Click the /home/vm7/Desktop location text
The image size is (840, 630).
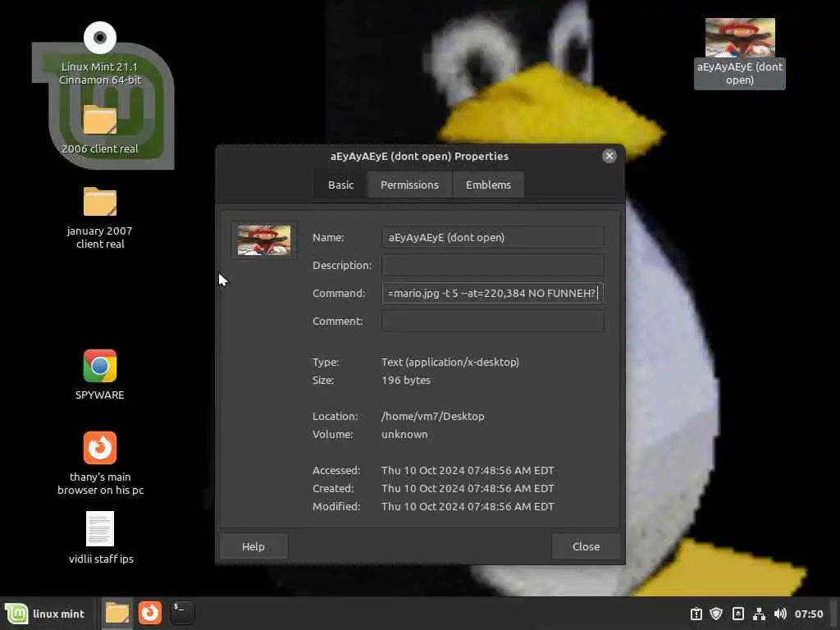pyautogui.click(x=433, y=416)
